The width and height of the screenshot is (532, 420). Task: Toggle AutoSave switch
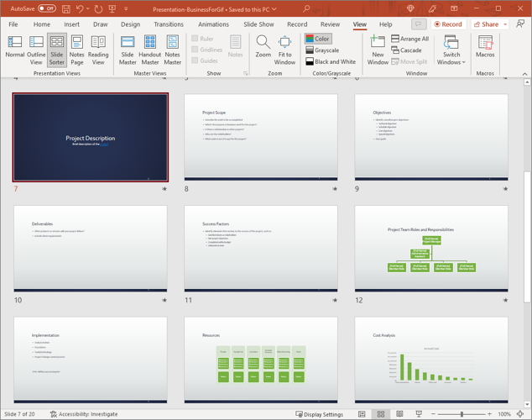pyautogui.click(x=47, y=8)
